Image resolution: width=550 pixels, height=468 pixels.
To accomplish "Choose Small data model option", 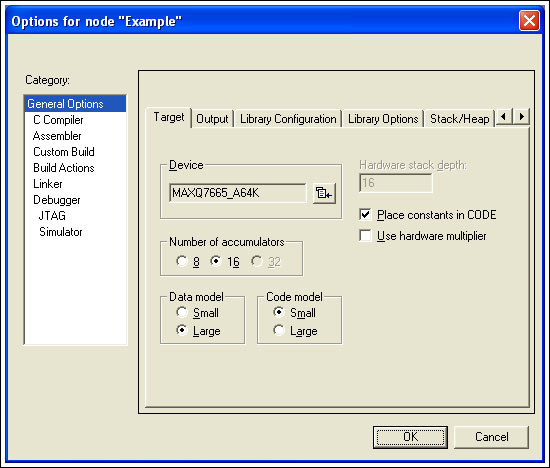I will (182, 312).
